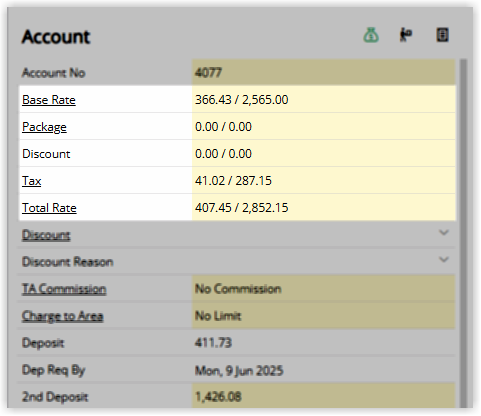Click the Total Rate value 407.45 / 2,852.15

[242, 208]
